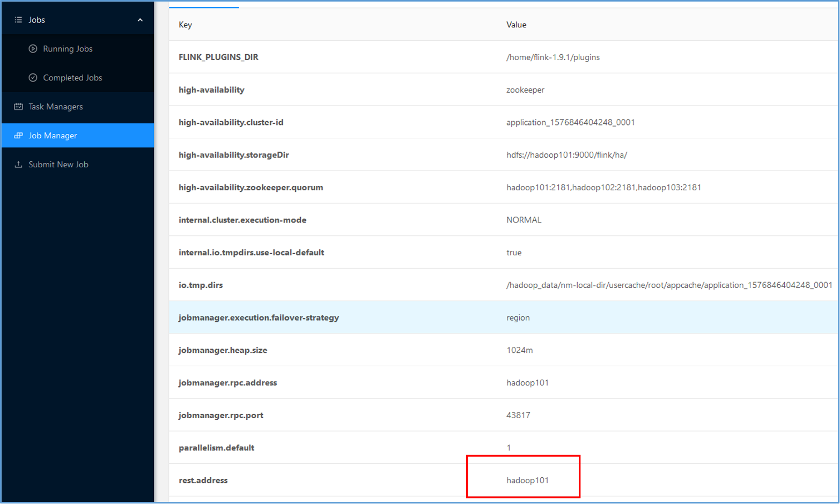The height and width of the screenshot is (504, 840).
Task: Go to Task Managers page
Action: point(56,107)
